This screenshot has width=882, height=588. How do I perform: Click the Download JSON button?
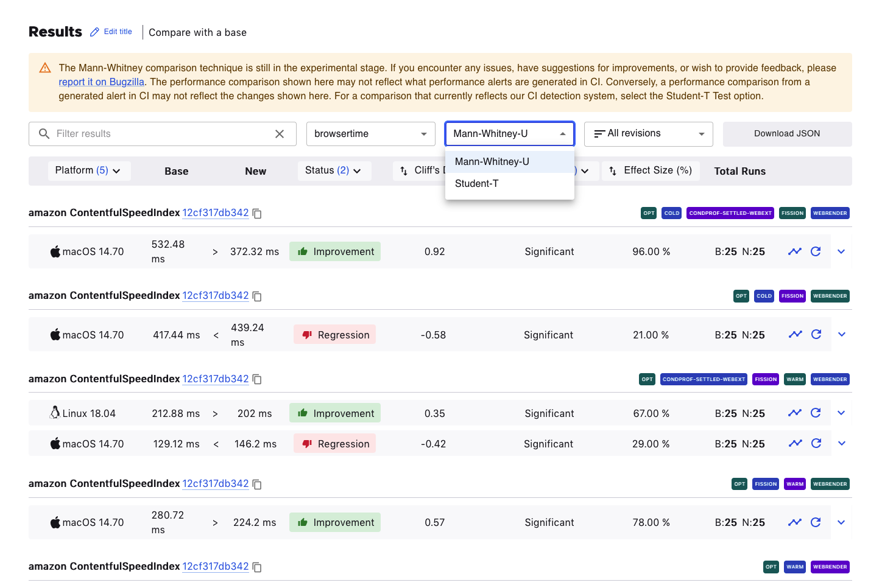[x=786, y=134]
